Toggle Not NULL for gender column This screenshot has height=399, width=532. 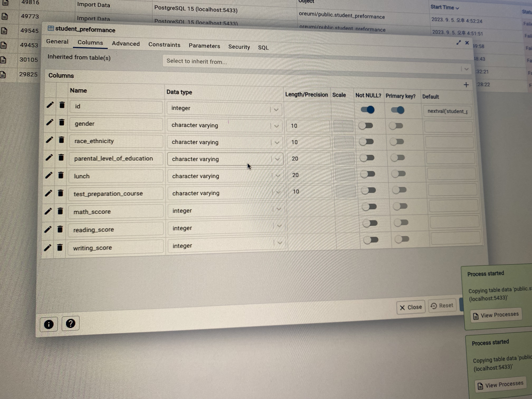(x=366, y=125)
